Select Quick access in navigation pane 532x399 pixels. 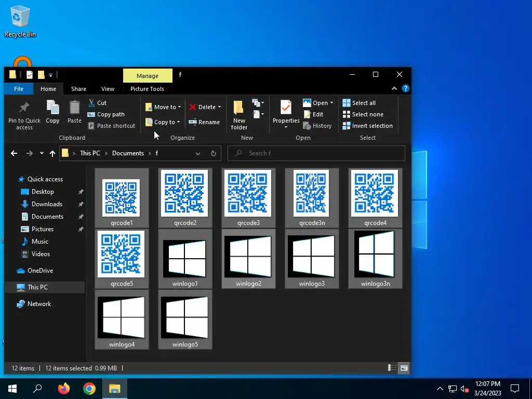45,179
